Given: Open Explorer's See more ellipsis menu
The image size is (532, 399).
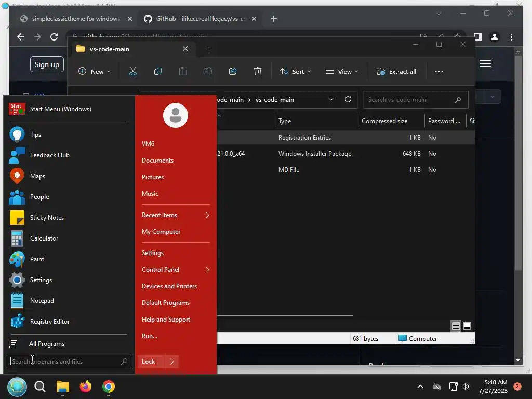Looking at the screenshot, I should pos(438,72).
